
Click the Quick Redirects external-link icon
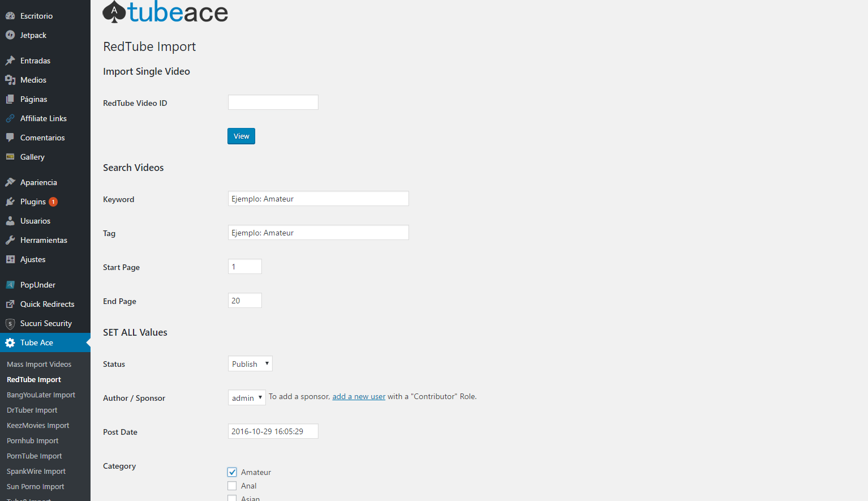point(10,304)
